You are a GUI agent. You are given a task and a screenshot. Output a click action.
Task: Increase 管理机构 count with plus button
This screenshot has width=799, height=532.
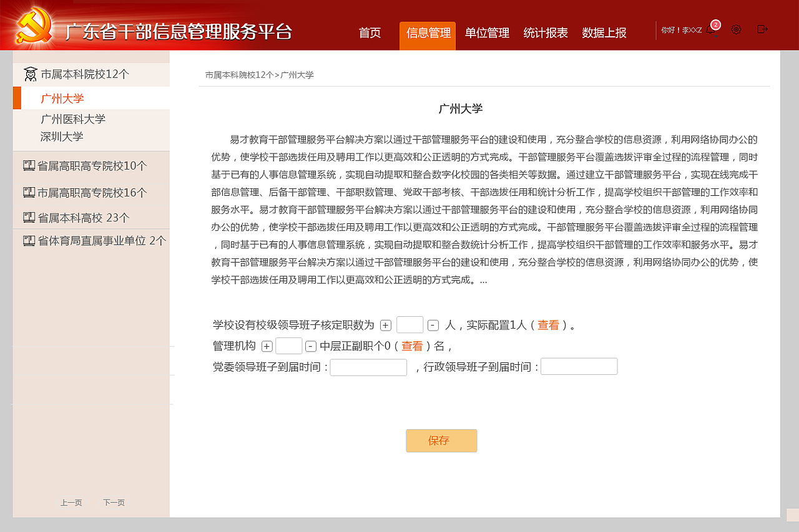pos(267,346)
